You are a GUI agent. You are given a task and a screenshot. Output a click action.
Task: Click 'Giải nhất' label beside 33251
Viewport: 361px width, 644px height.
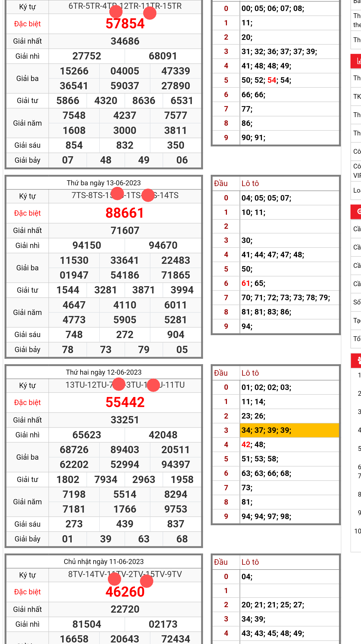point(27,420)
